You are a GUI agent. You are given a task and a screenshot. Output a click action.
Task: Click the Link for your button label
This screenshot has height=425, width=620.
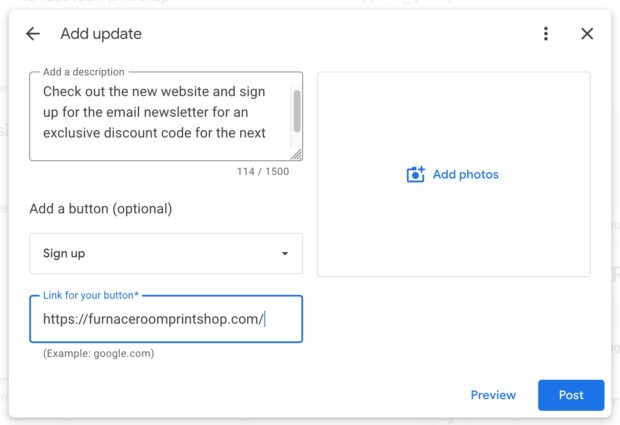tap(91, 295)
